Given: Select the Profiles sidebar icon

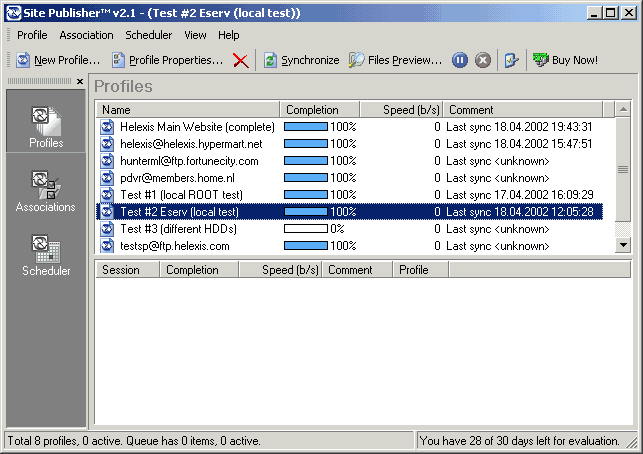Looking at the screenshot, I should pyautogui.click(x=46, y=121).
